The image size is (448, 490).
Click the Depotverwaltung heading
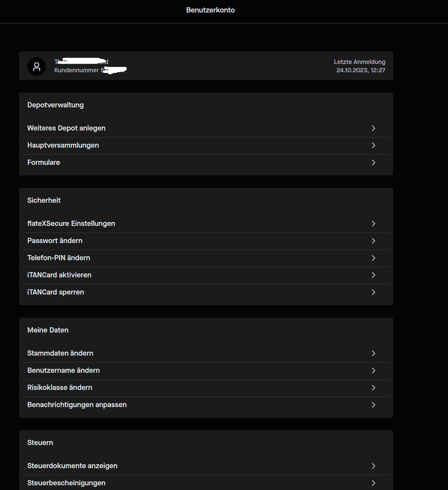coord(55,105)
